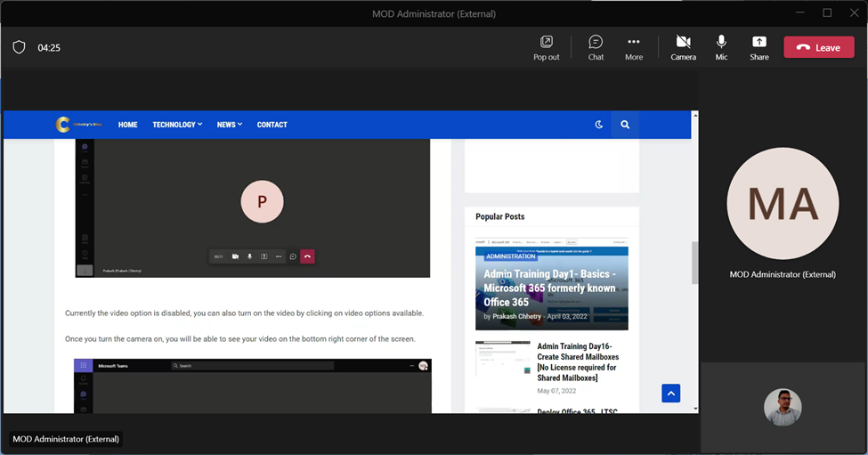Go to the HOME page of blog

pyautogui.click(x=128, y=125)
